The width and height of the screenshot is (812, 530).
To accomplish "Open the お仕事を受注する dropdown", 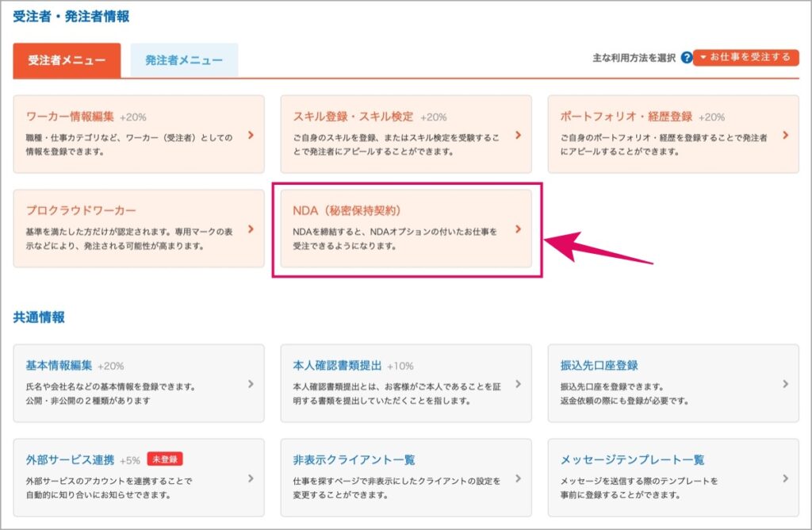I will pyautogui.click(x=745, y=57).
